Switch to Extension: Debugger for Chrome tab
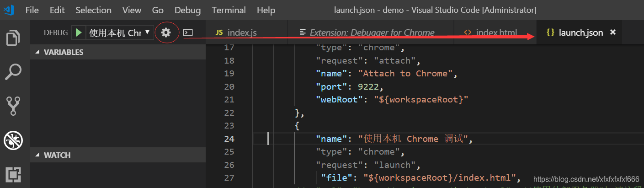The image size is (644, 188). click(370, 32)
